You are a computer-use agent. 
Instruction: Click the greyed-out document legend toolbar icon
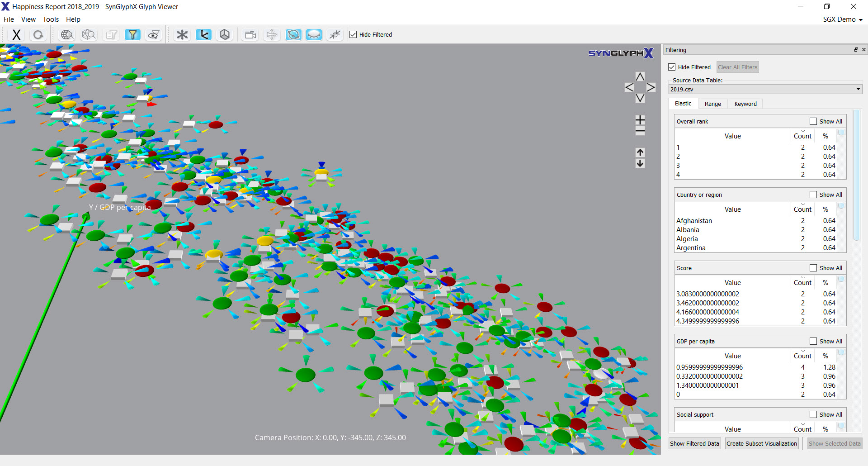111,35
